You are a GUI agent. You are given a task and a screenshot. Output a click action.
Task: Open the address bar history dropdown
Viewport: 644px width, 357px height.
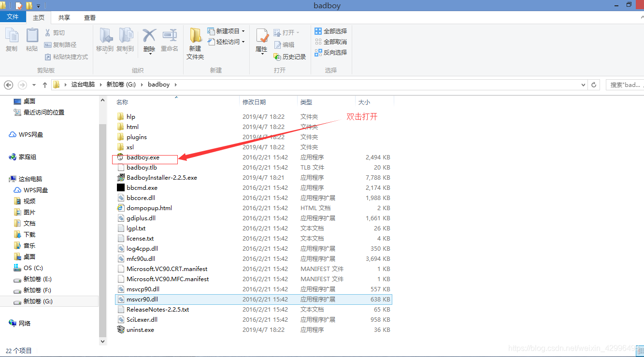583,85
